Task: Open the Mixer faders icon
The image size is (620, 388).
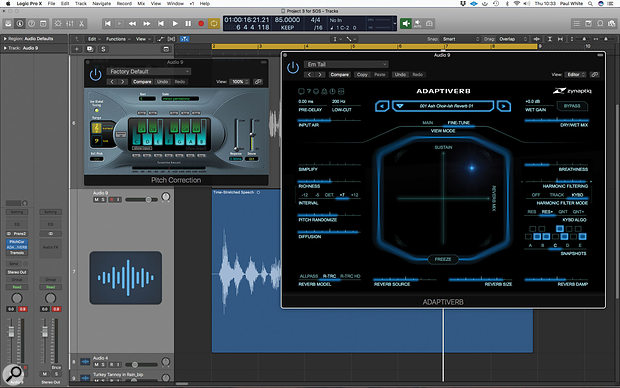Action: coord(70,24)
